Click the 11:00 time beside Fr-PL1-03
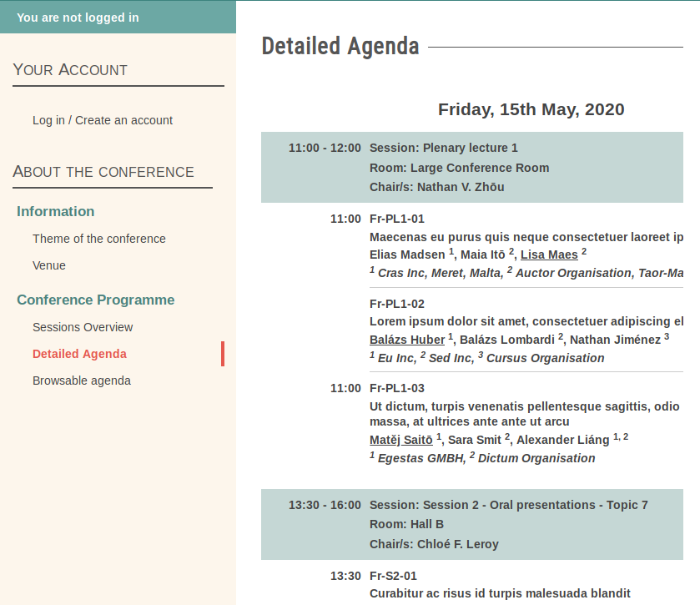700x605 pixels. (345, 388)
